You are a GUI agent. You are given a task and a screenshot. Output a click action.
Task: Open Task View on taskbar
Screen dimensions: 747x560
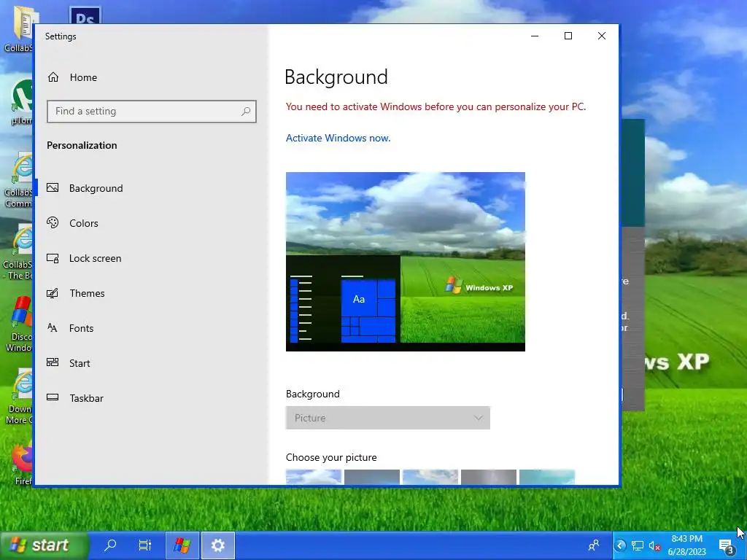(145, 545)
